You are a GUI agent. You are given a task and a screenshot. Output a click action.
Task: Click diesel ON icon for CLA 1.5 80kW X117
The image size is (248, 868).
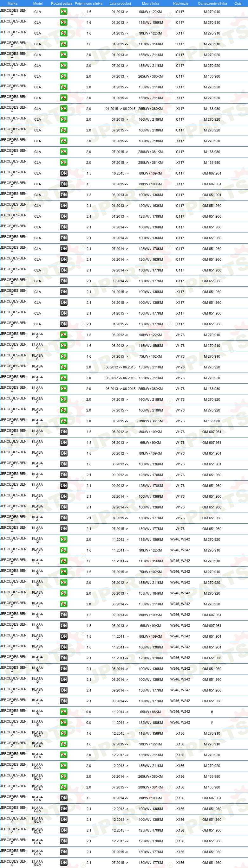tap(63, 184)
